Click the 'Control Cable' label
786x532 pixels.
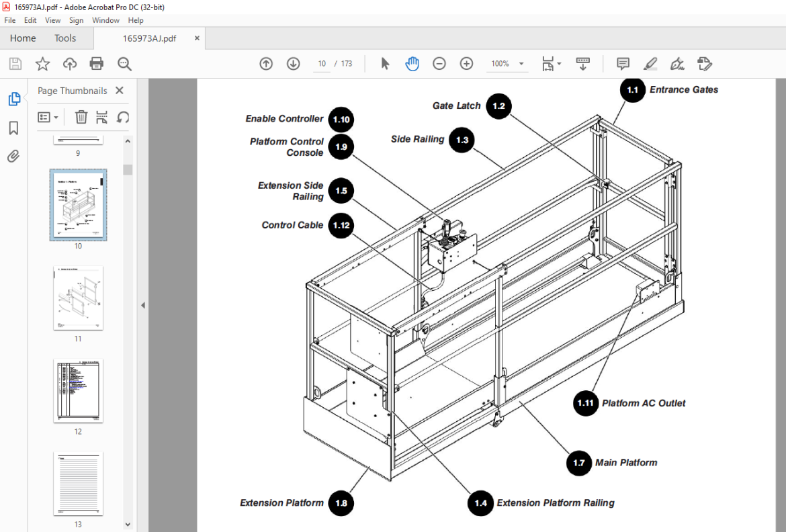pyautogui.click(x=292, y=225)
